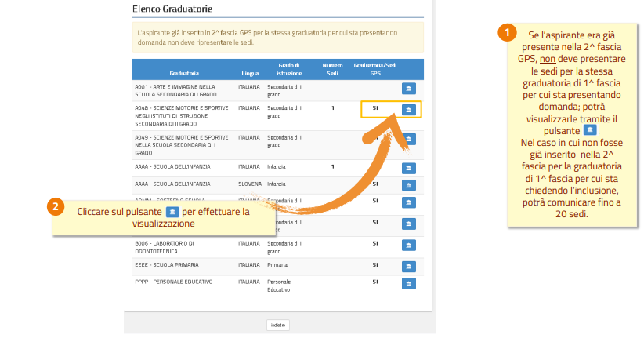
Task: Click the SI value in the PPPP row
Action: pyautogui.click(x=375, y=282)
